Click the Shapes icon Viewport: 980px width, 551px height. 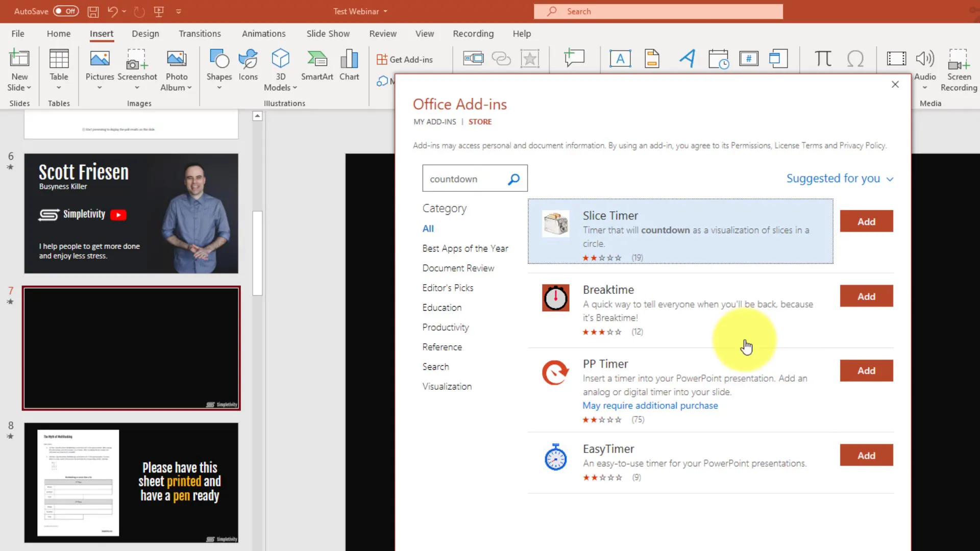pyautogui.click(x=219, y=59)
